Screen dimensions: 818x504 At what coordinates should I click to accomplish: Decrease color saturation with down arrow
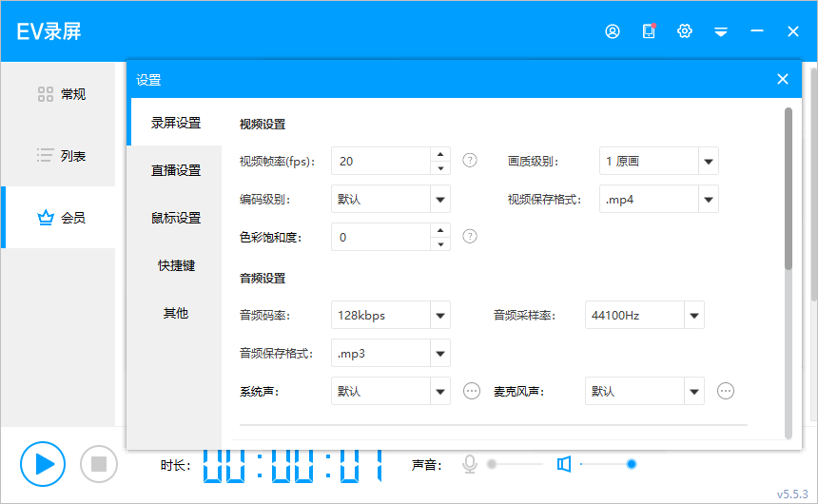tap(440, 244)
